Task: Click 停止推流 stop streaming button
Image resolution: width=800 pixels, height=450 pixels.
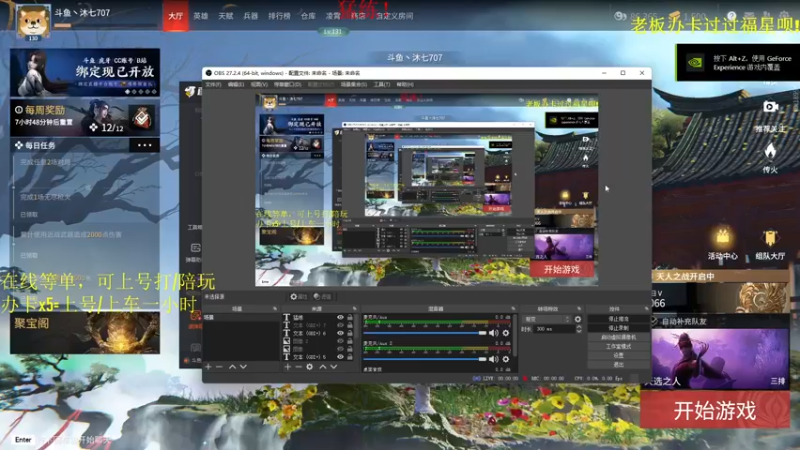Action: click(x=618, y=319)
